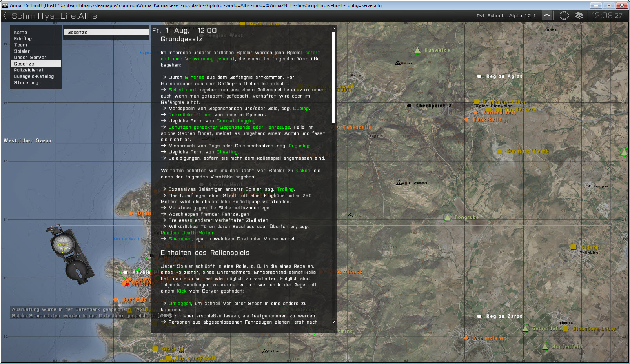Select the Glaserei yellow square marker
The image size is (630, 364).
click(155, 349)
